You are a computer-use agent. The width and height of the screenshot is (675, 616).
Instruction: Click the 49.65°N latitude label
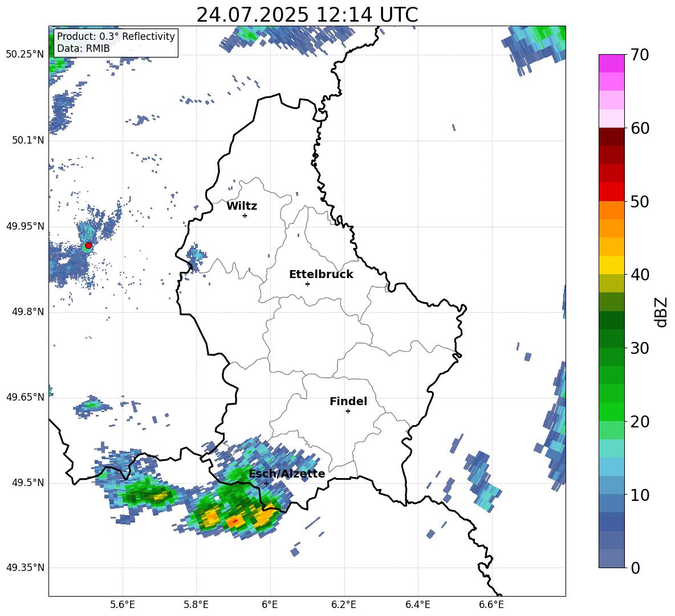[25, 397]
